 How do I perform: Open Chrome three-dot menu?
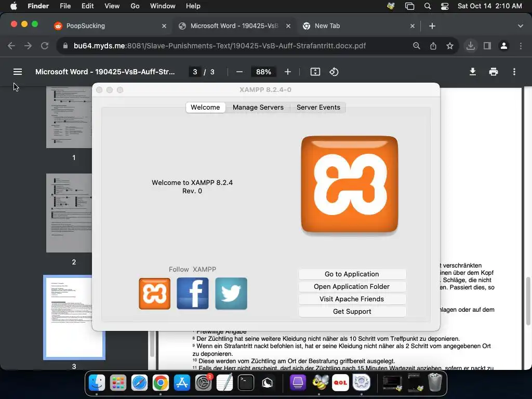tap(521, 46)
